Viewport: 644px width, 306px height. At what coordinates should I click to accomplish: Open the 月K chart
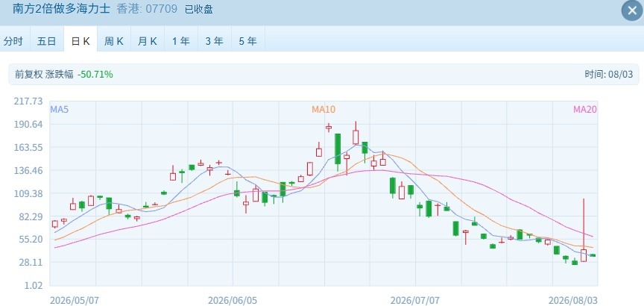click(148, 41)
